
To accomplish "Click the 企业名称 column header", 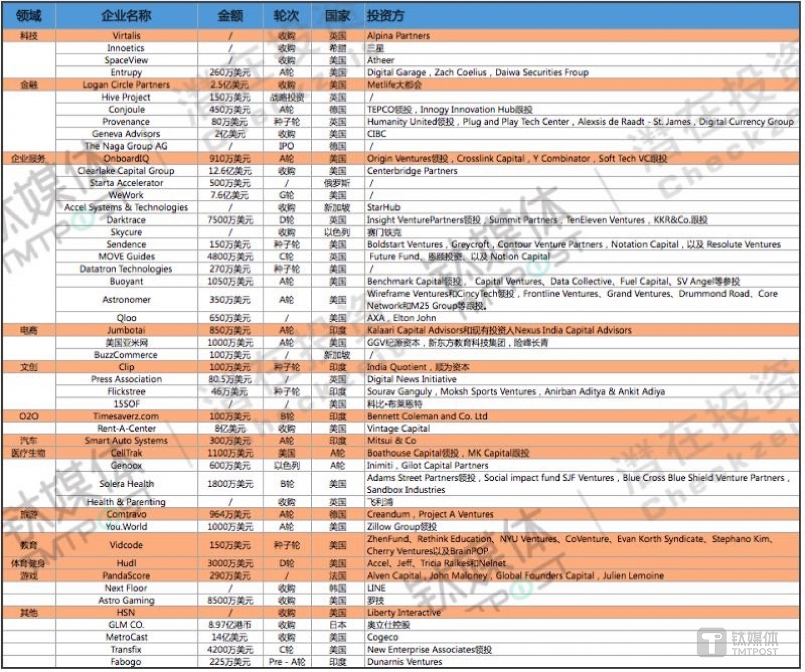I will tap(126, 16).
